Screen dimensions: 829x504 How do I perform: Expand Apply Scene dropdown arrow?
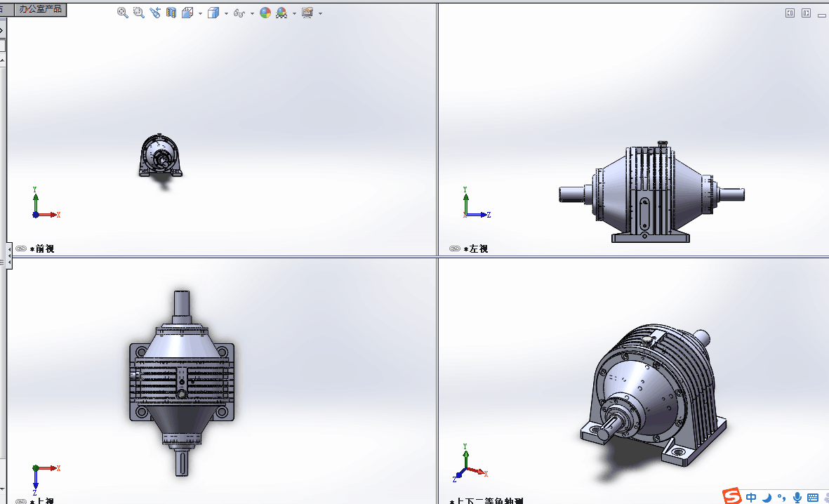pos(295,13)
